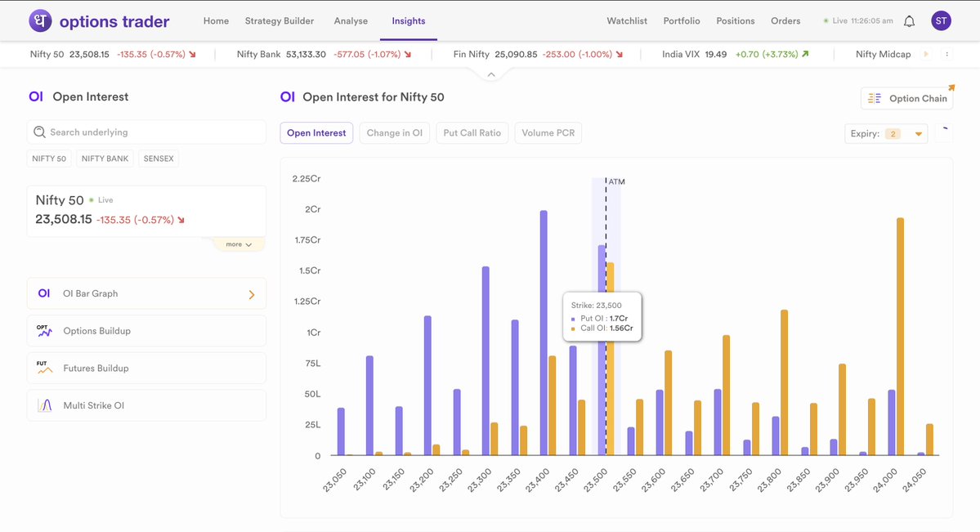980x532 pixels.
Task: Click the 23,500 strike axis label
Action: [x=596, y=481]
